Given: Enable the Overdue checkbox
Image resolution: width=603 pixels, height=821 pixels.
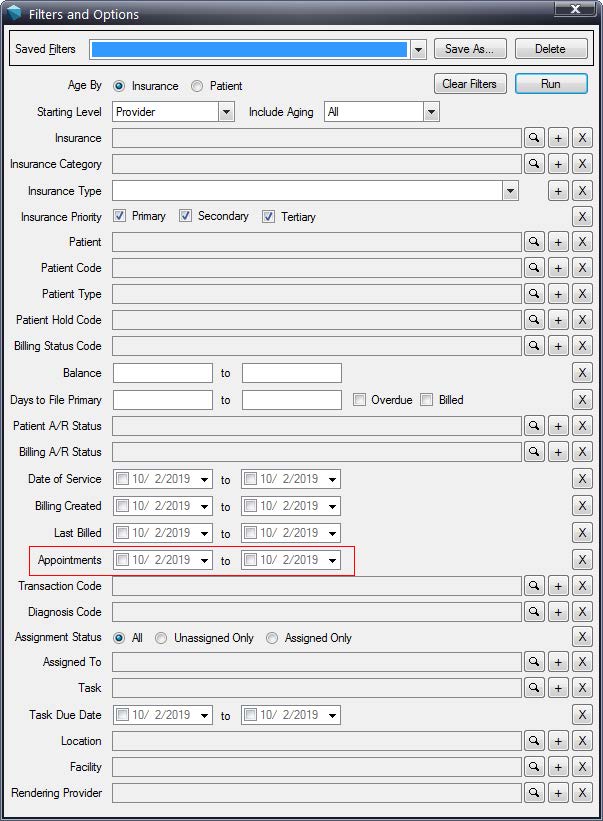Looking at the screenshot, I should [359, 400].
